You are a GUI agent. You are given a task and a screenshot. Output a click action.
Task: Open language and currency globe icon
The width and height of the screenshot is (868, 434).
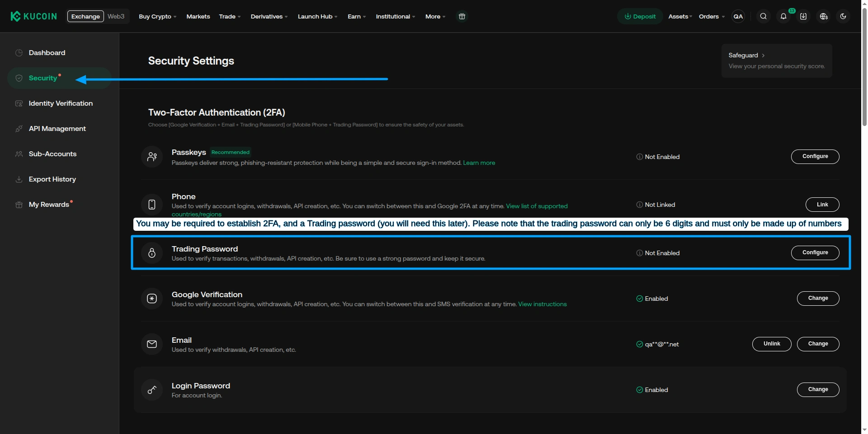click(x=824, y=16)
